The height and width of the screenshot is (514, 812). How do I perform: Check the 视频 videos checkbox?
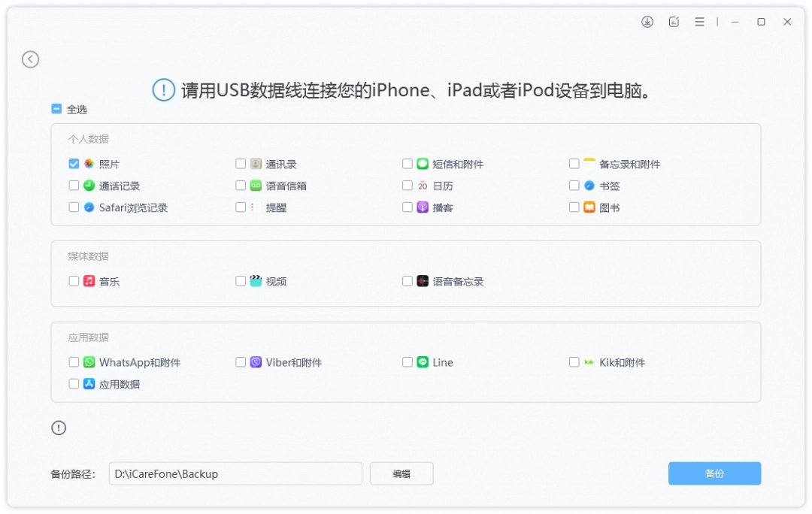[x=241, y=280]
